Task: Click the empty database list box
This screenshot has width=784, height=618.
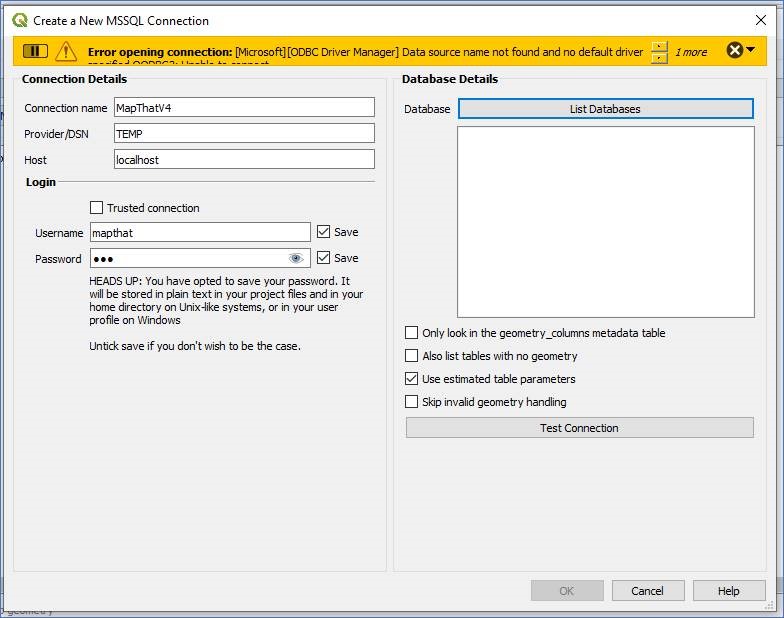Action: pyautogui.click(x=606, y=222)
